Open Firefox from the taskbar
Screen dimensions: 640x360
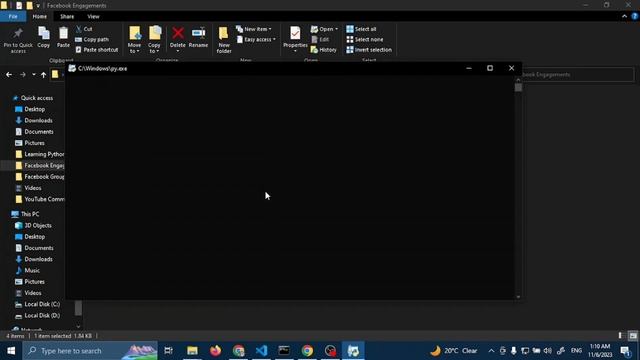point(215,351)
